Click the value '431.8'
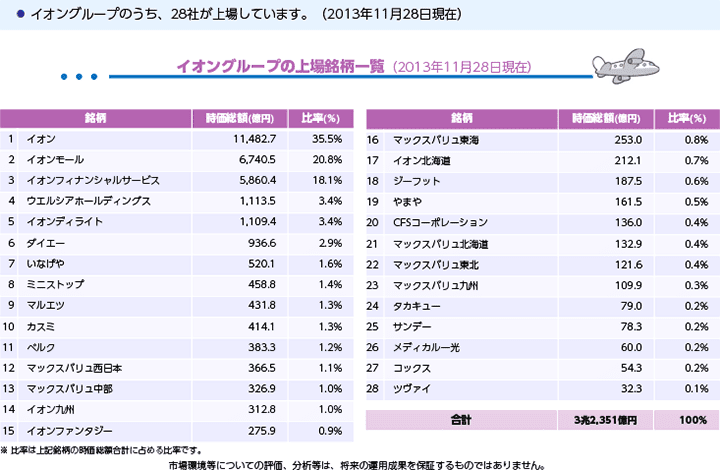720x470 pixels. [262, 305]
